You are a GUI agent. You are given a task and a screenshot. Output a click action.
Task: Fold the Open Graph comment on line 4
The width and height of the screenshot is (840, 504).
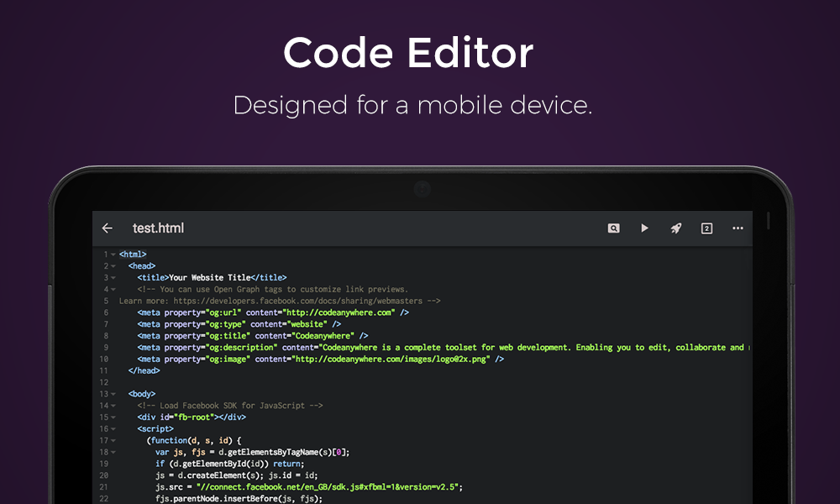113,290
